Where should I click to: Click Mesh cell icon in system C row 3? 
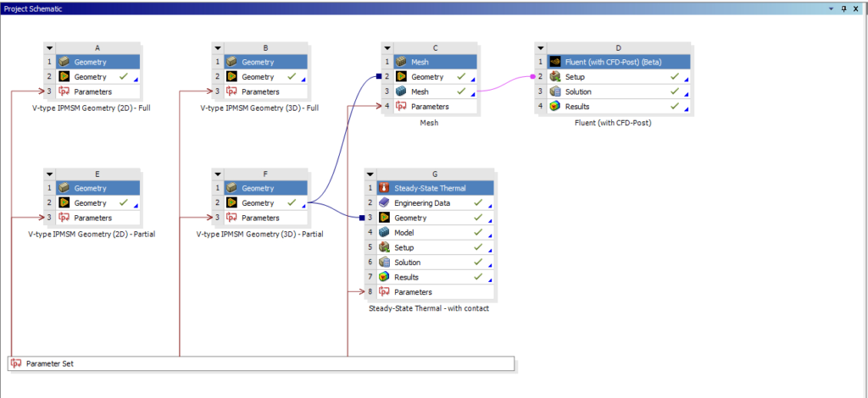401,91
